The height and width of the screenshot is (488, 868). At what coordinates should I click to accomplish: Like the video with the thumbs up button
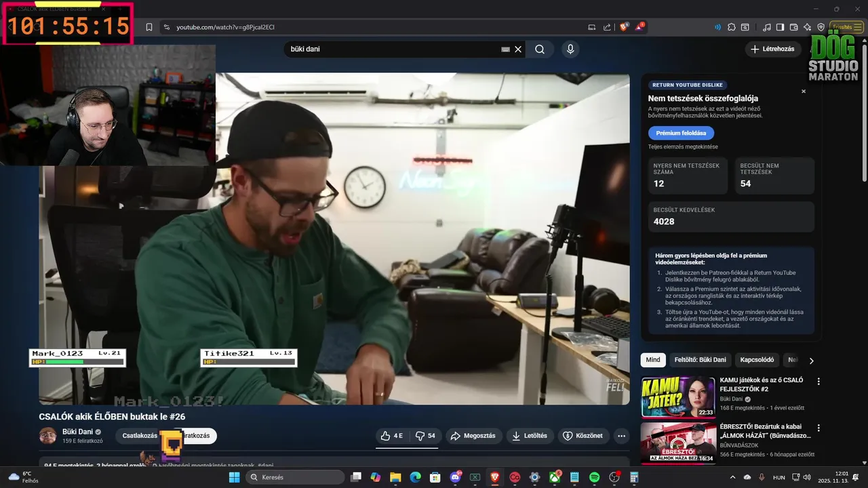pyautogui.click(x=392, y=436)
